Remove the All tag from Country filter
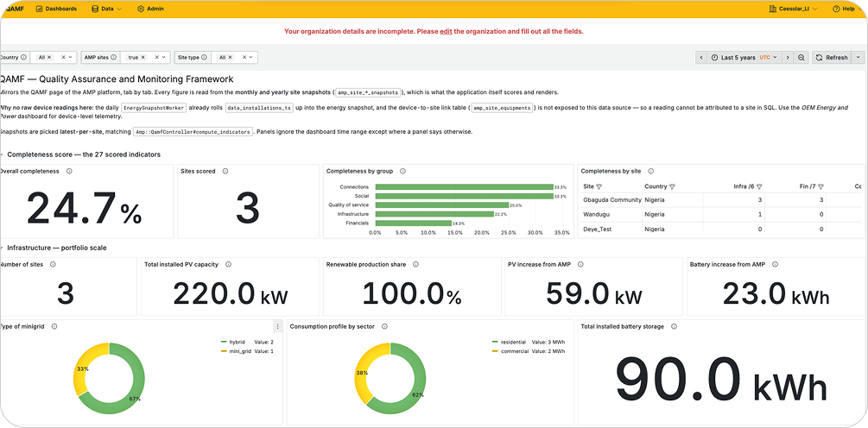The height and width of the screenshot is (428, 868). pos(48,58)
